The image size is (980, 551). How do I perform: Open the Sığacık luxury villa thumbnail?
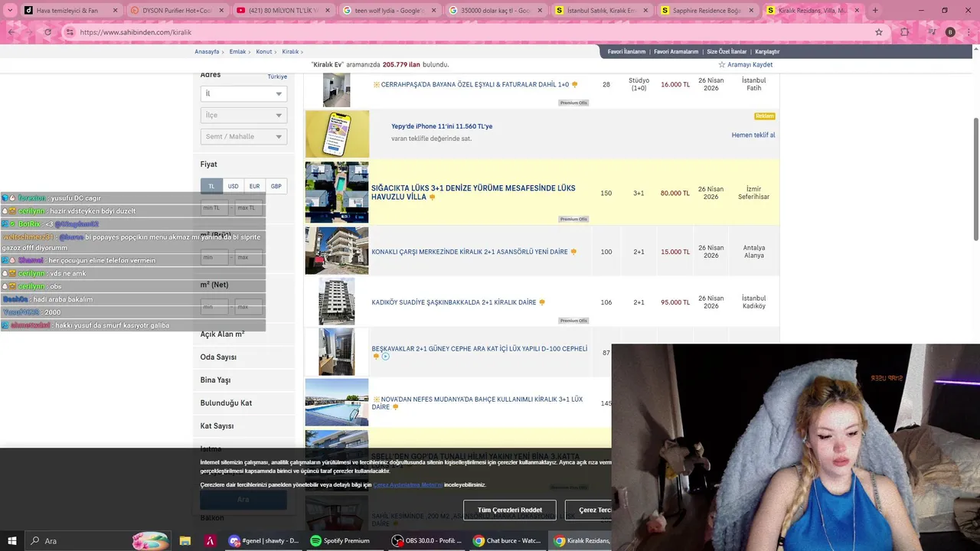point(337,192)
